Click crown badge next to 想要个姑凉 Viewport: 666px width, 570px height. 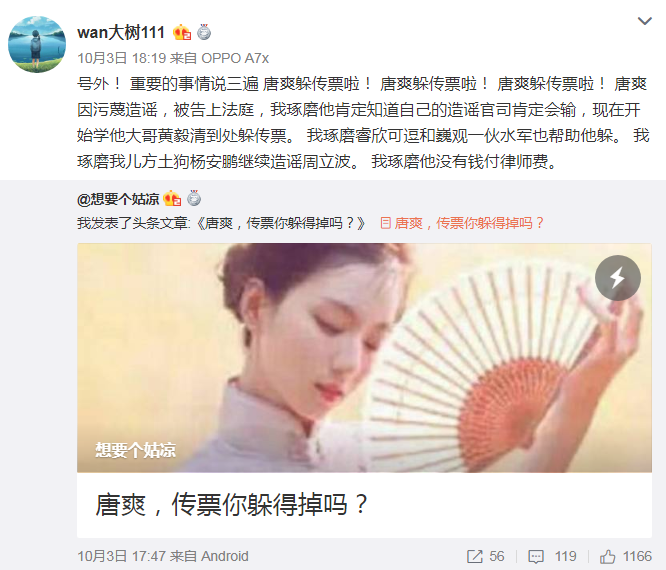pos(172,198)
